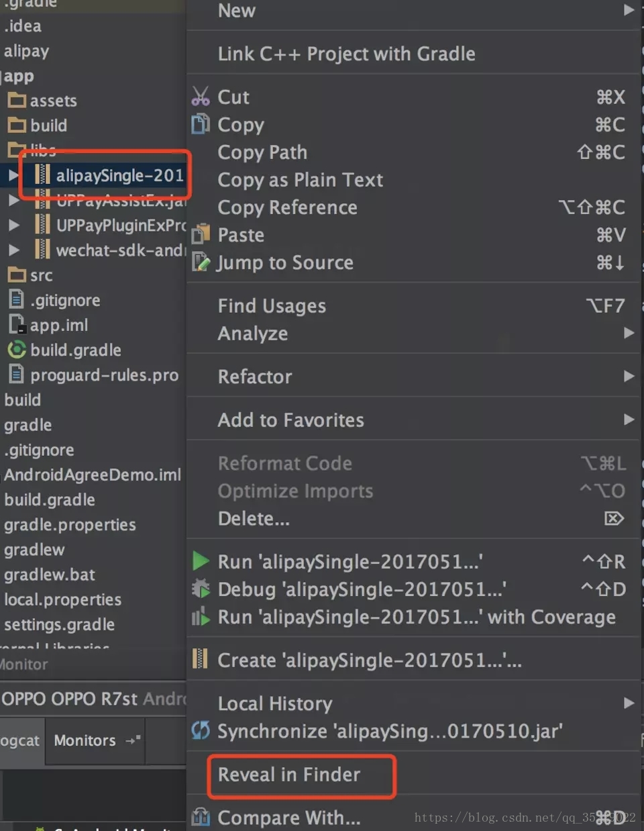The width and height of the screenshot is (644, 831).
Task: Click the Cut scissors icon
Action: tap(201, 97)
